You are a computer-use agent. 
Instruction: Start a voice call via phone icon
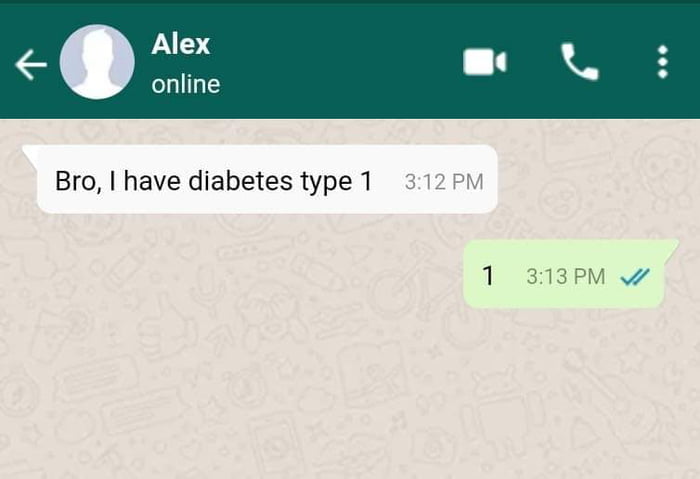[579, 62]
